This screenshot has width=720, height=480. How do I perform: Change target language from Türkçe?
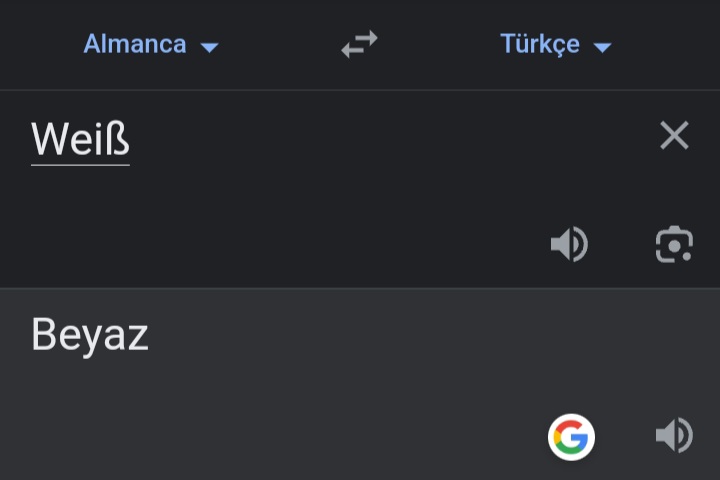[x=555, y=44]
